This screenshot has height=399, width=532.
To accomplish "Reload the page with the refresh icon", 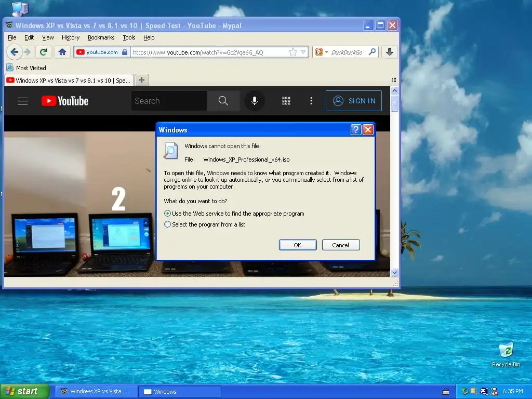I will (43, 52).
